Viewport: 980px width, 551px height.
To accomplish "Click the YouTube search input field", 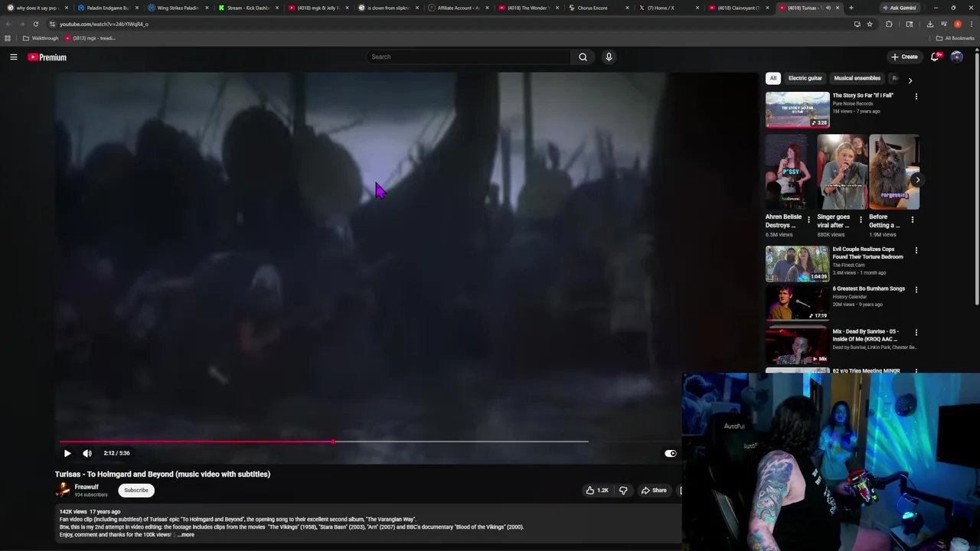I will [x=469, y=57].
